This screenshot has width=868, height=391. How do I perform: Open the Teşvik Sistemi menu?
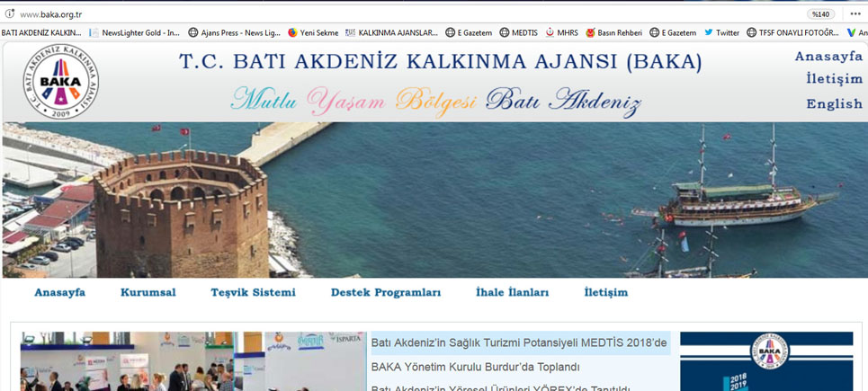pos(253,292)
